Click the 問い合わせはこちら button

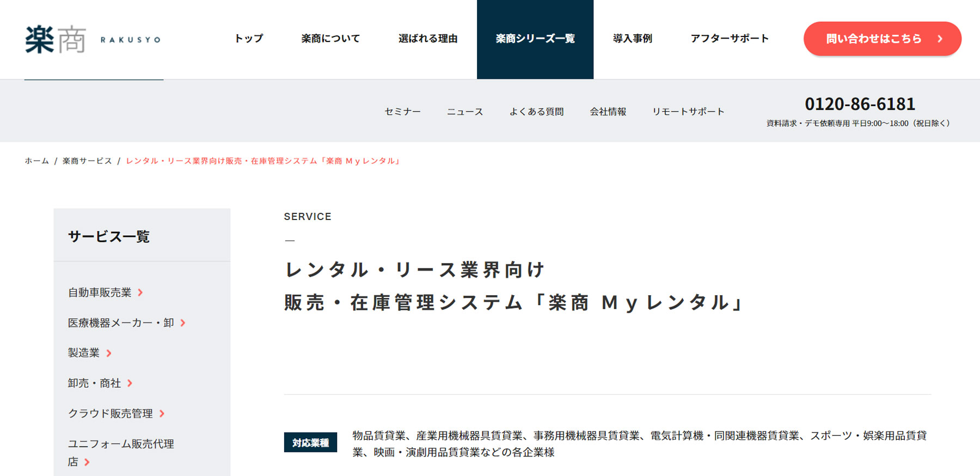coord(882,39)
